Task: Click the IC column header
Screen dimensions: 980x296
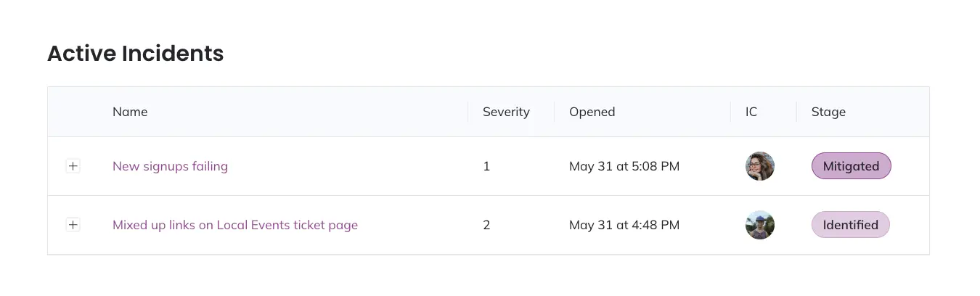Action: click(751, 112)
